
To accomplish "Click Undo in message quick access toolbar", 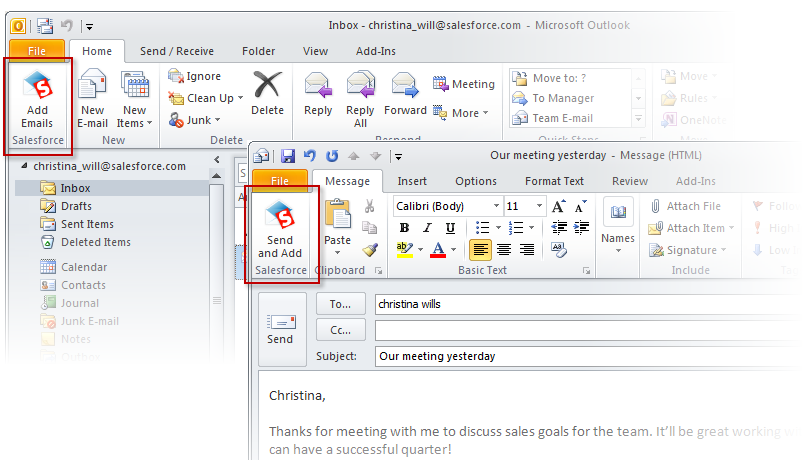I will (x=309, y=156).
